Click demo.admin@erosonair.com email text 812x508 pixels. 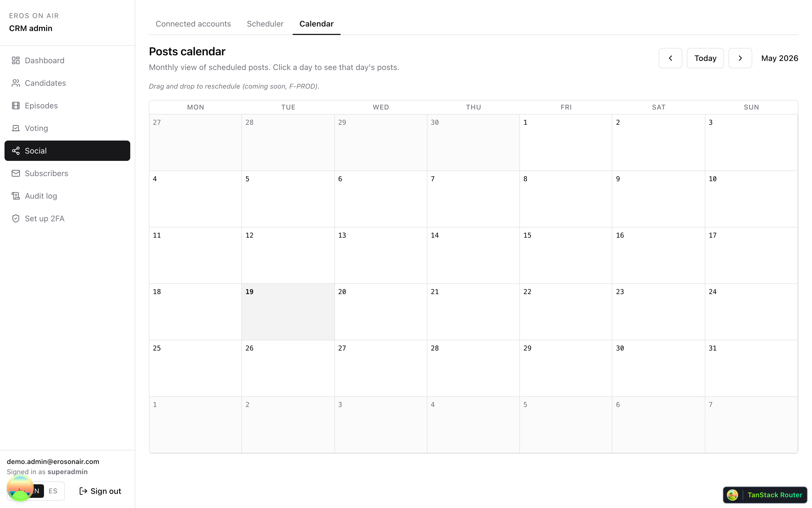pos(53,462)
